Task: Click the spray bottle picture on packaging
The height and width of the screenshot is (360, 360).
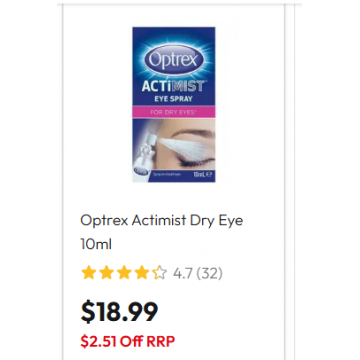Action: [x=143, y=150]
